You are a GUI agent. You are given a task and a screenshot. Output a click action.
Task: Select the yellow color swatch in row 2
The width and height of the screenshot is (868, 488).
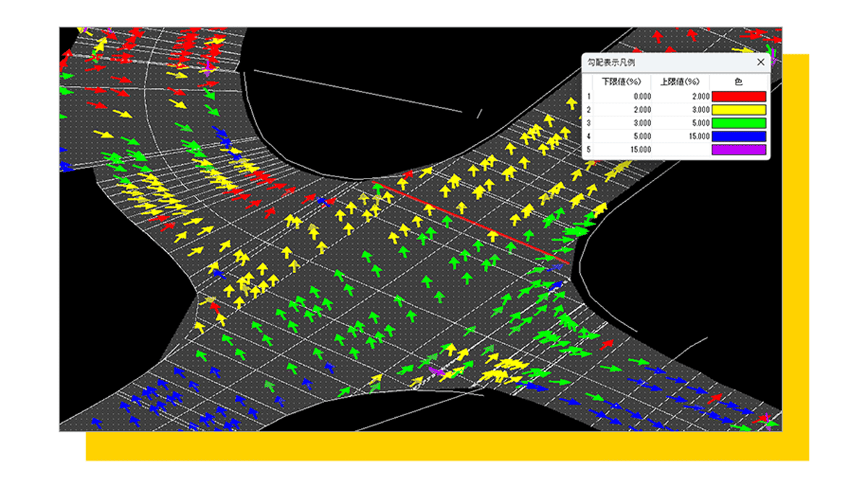point(739,110)
